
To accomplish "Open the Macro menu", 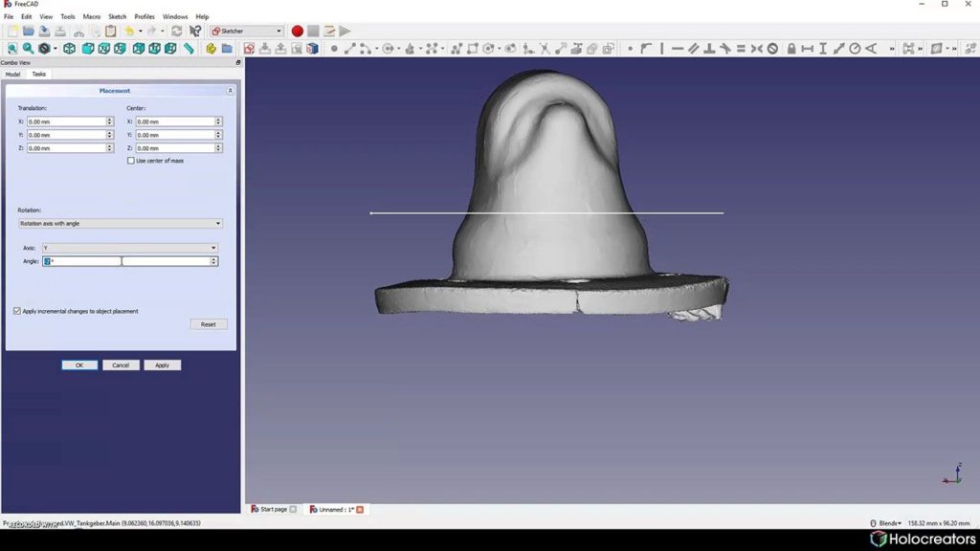I will tap(91, 17).
